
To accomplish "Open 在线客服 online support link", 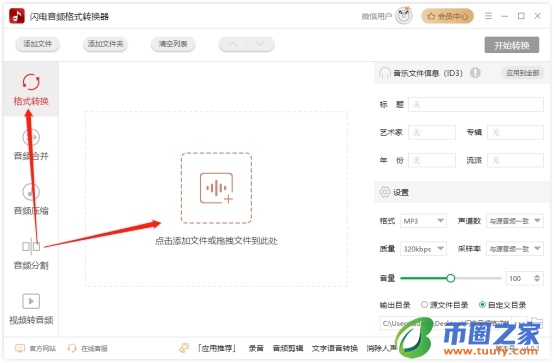I will pos(87,349).
